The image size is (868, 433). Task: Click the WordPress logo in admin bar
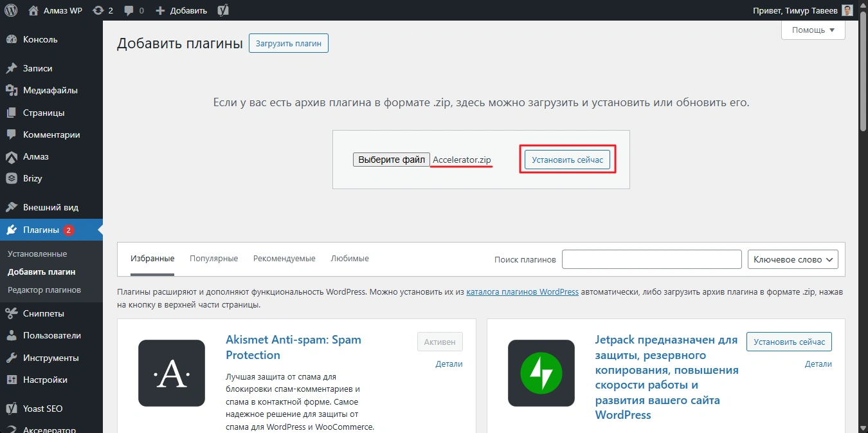pyautogui.click(x=11, y=10)
